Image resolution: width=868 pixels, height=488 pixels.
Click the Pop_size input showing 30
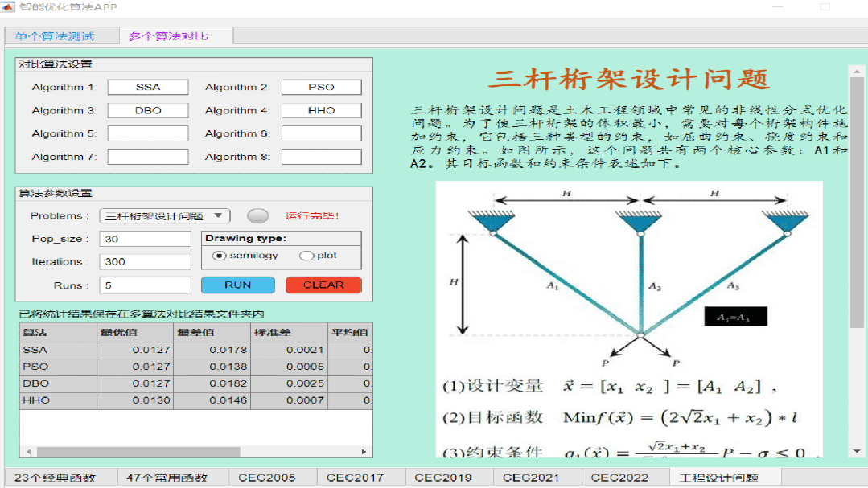click(x=145, y=238)
